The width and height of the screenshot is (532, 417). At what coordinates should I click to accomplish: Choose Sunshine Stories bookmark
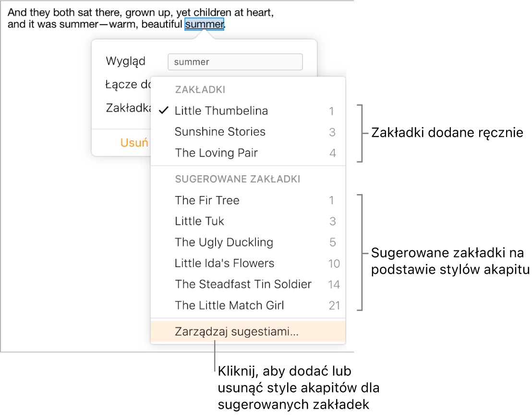[220, 132]
